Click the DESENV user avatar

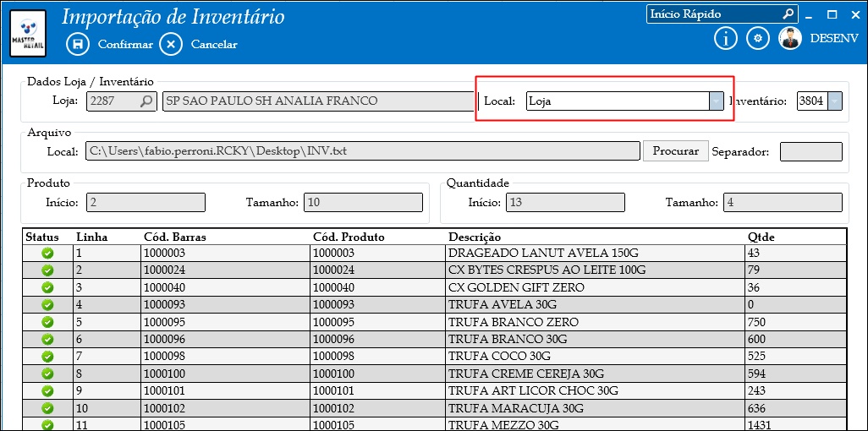pyautogui.click(x=790, y=38)
